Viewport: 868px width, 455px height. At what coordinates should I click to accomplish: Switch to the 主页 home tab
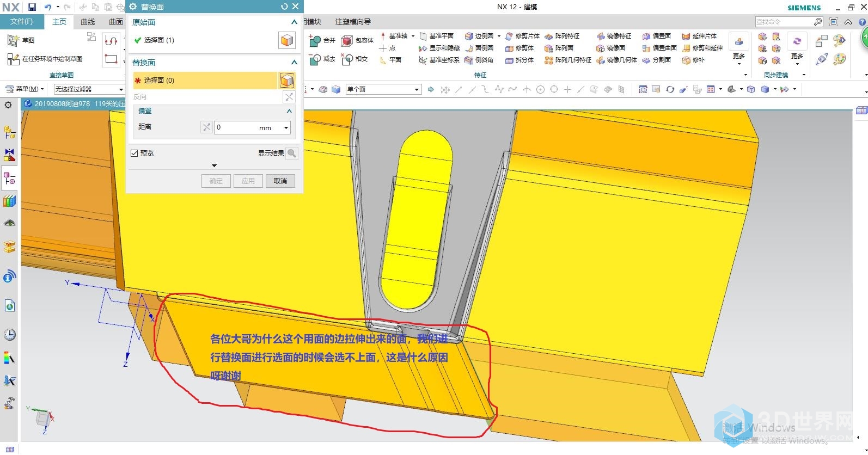coord(59,22)
